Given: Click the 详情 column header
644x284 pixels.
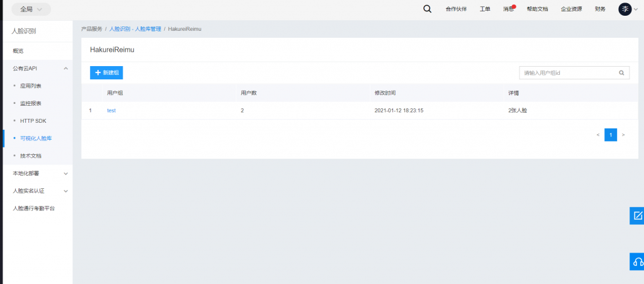Looking at the screenshot, I should click(x=513, y=93).
